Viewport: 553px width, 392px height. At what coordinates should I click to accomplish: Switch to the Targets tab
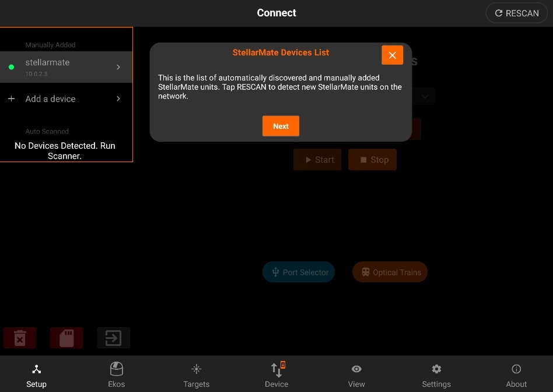pos(197,374)
